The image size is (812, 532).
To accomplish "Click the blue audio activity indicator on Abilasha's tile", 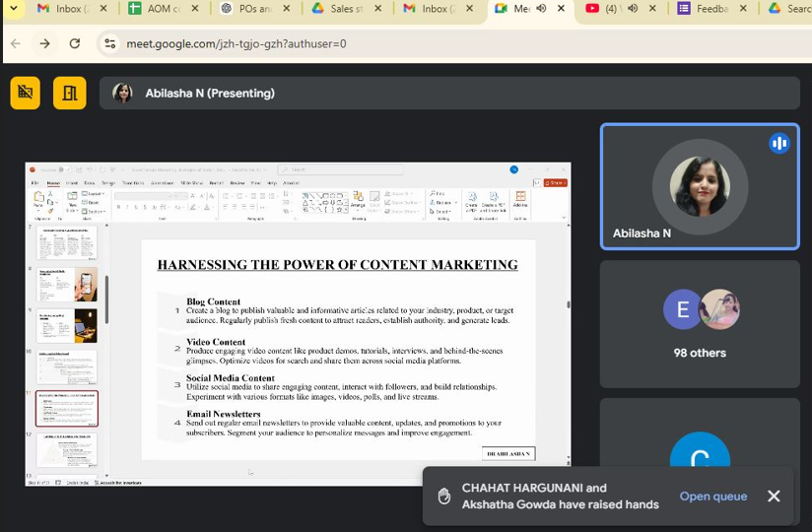I will [779, 144].
